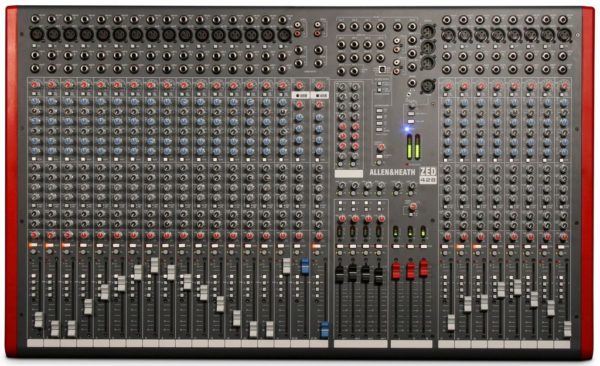Select the rightmost black group fader
Screen dimensions: 600x366
click(378, 276)
